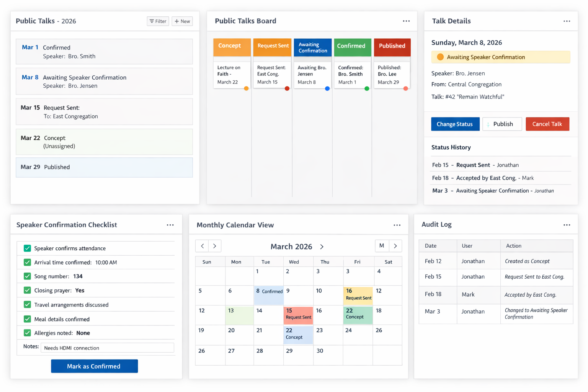Viewport: 588px width, 392px height.
Task: Open Public Talks Board options menu
Action: click(406, 21)
